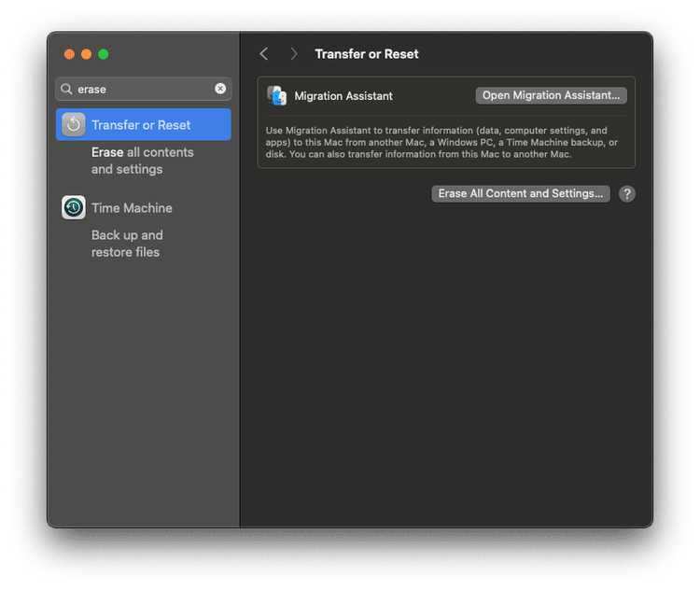Select the Time Machine search result label
Viewport: 700px width, 590px height.
tap(132, 208)
